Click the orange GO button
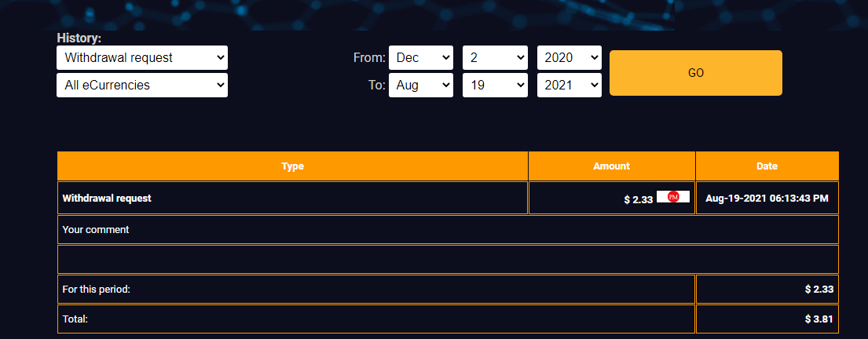868x339 pixels. (696, 73)
